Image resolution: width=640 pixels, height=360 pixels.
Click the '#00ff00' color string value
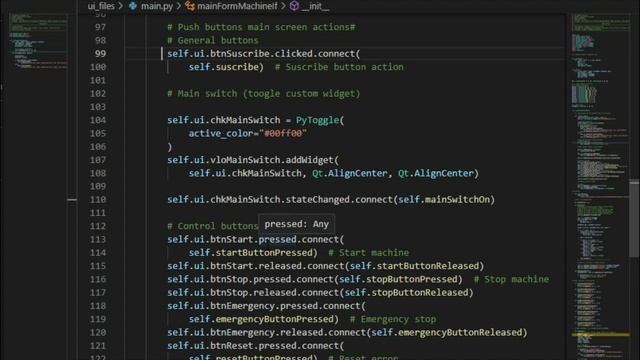click(282, 133)
